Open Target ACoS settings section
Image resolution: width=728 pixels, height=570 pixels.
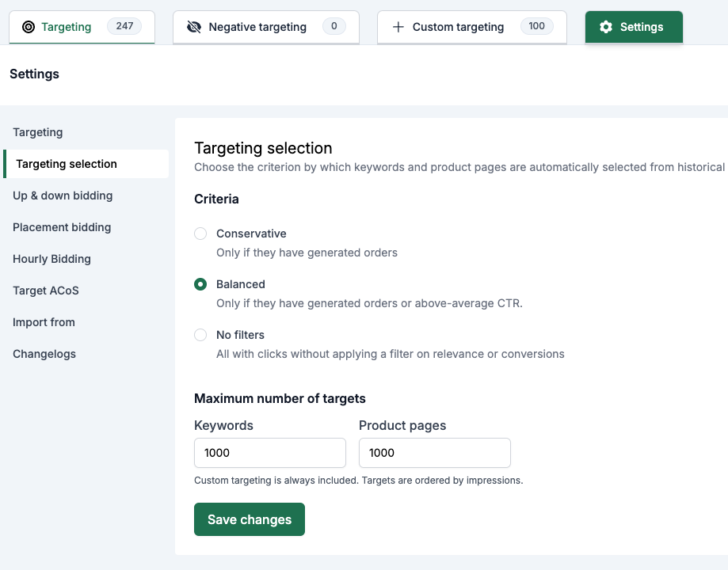point(45,291)
